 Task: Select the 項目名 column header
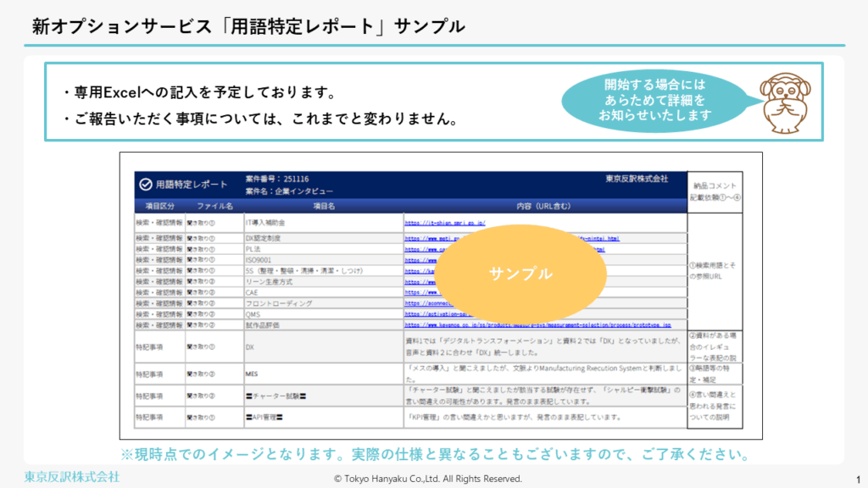click(x=324, y=206)
